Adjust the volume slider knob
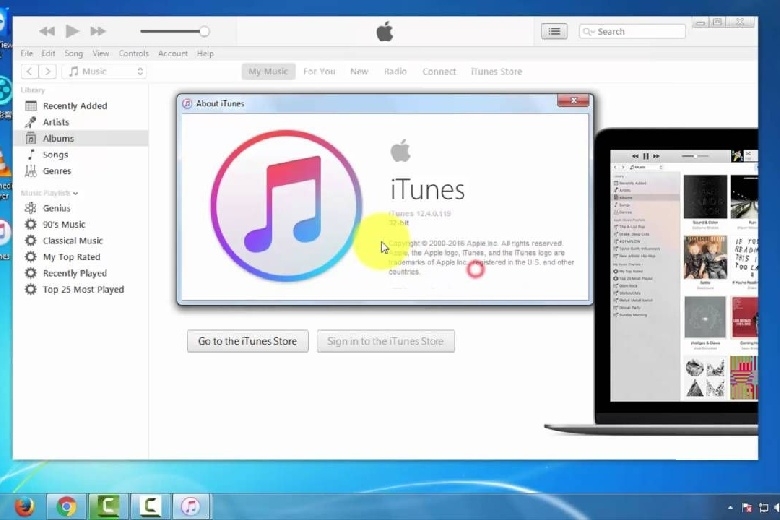This screenshot has width=780, height=520. [x=204, y=31]
